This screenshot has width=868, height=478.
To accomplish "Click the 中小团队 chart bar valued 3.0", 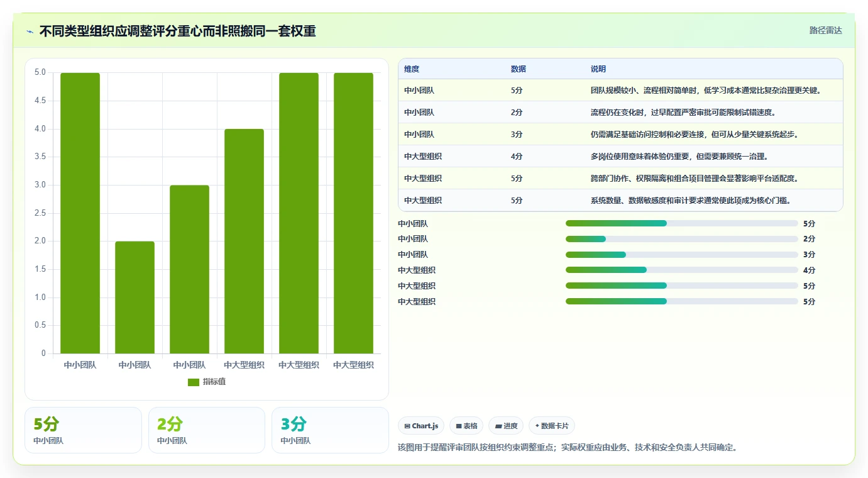I will [x=189, y=269].
